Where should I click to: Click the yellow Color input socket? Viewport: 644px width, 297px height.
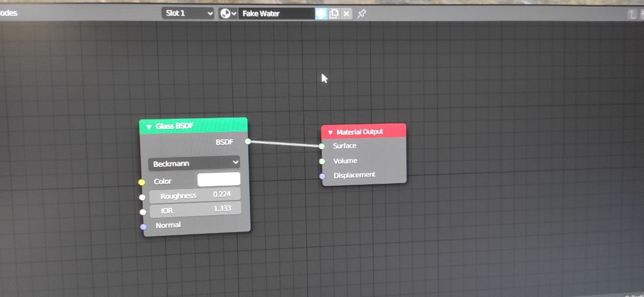click(x=141, y=182)
